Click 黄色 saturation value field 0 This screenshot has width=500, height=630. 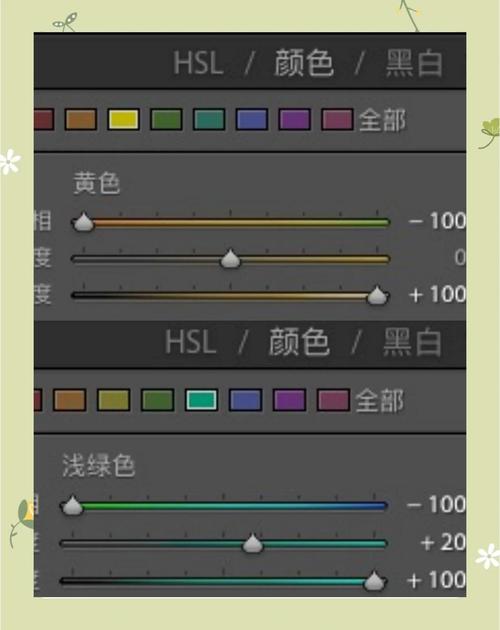(460, 257)
